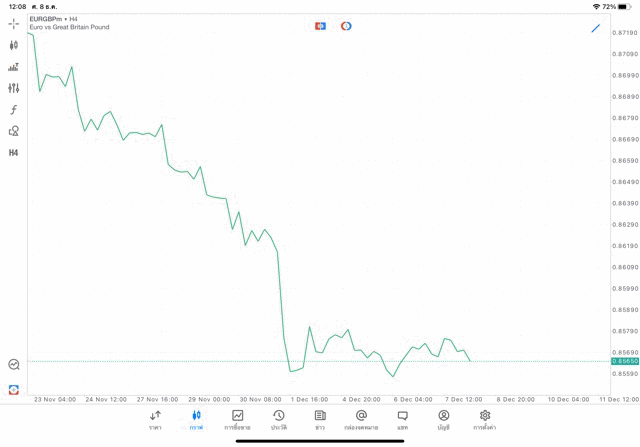
Task: Switch to the ราคา (Quotes) tab
Action: 155,420
